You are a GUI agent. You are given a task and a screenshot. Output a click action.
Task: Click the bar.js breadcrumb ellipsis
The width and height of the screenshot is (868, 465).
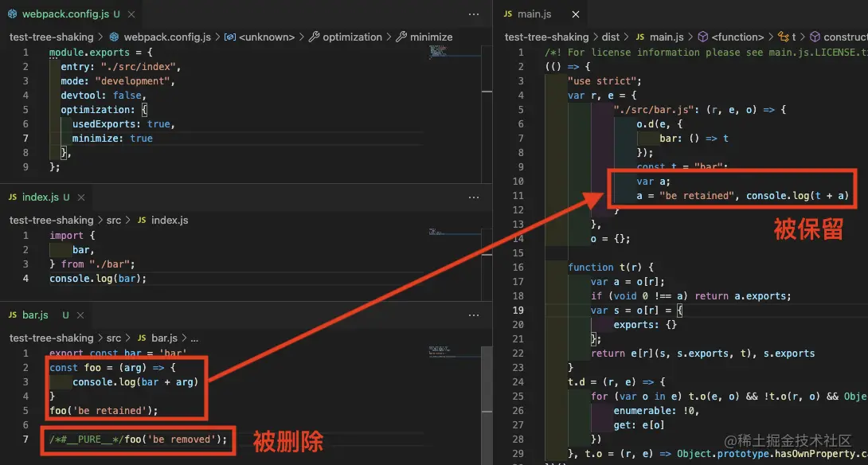click(194, 338)
